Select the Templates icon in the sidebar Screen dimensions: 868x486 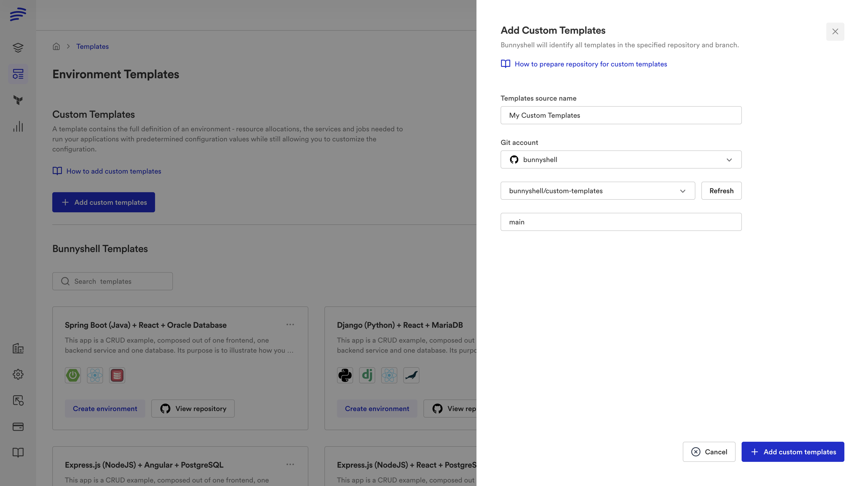point(18,73)
